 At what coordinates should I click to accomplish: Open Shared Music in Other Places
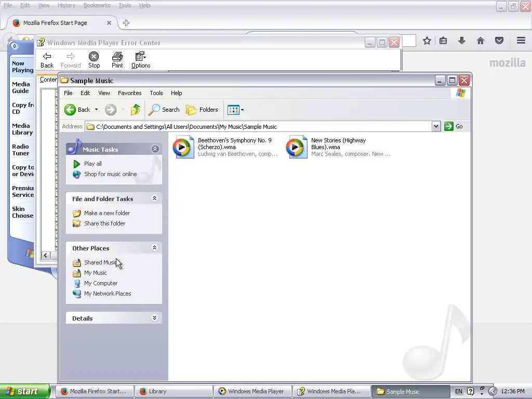[x=100, y=262]
